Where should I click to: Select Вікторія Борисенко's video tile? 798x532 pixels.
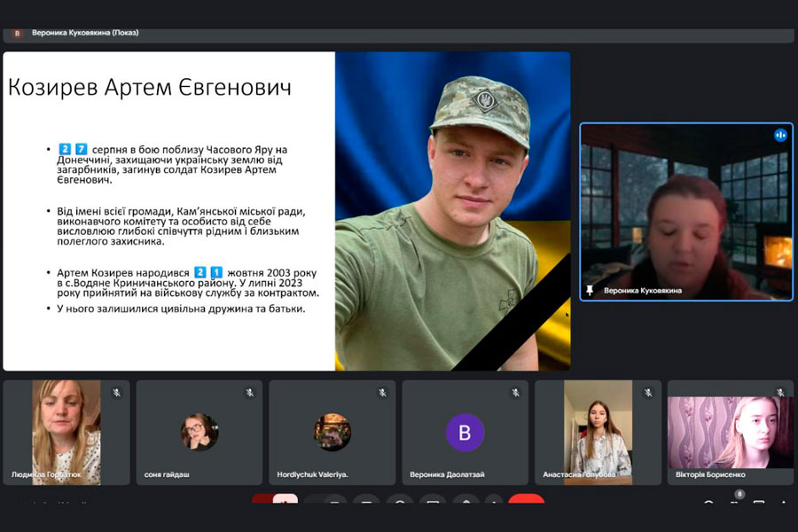pyautogui.click(x=731, y=432)
